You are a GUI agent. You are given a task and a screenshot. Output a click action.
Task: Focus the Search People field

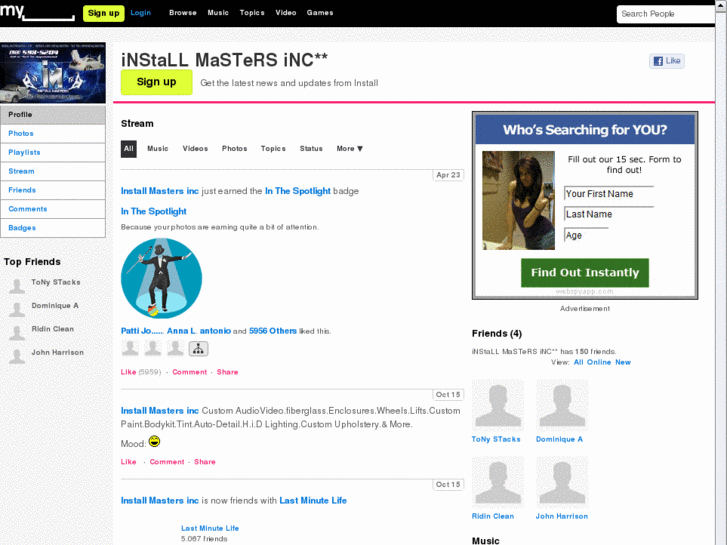666,14
